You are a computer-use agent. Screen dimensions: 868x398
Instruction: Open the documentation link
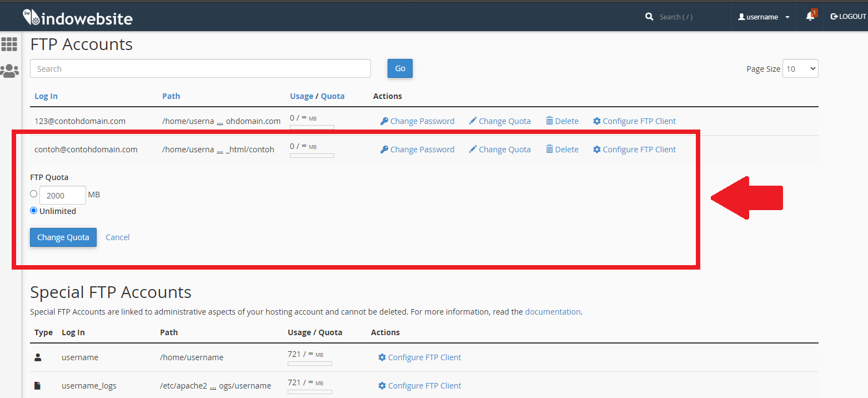point(553,312)
